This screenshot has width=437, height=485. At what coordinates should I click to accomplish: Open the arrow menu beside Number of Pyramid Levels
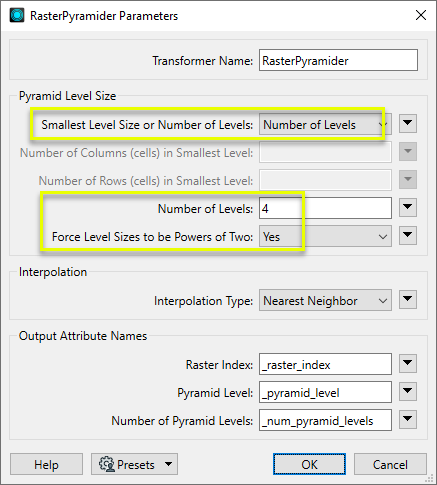point(408,419)
